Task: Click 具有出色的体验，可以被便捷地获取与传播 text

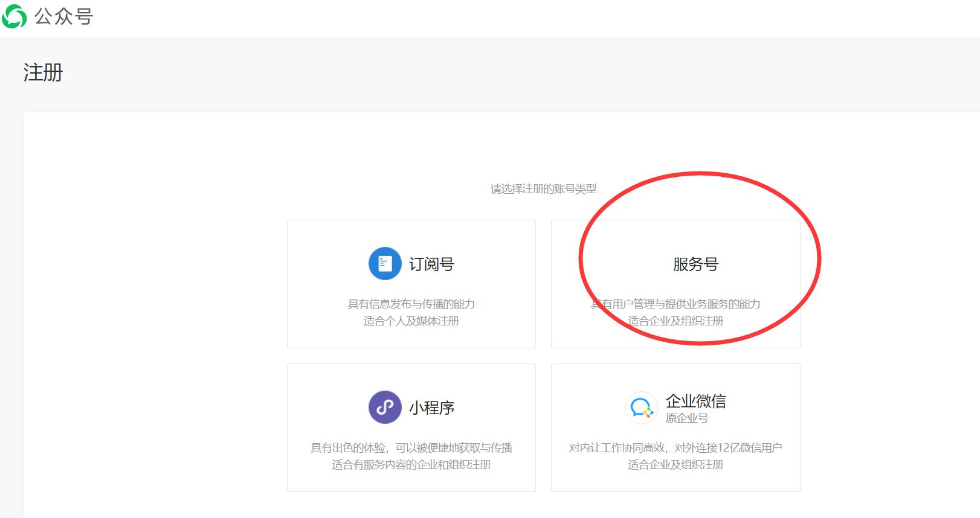Action: click(x=411, y=448)
